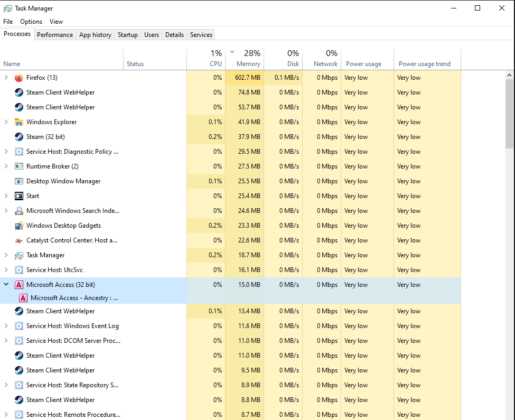515x420 pixels.
Task: Switch to the Services tab
Action: (201, 35)
